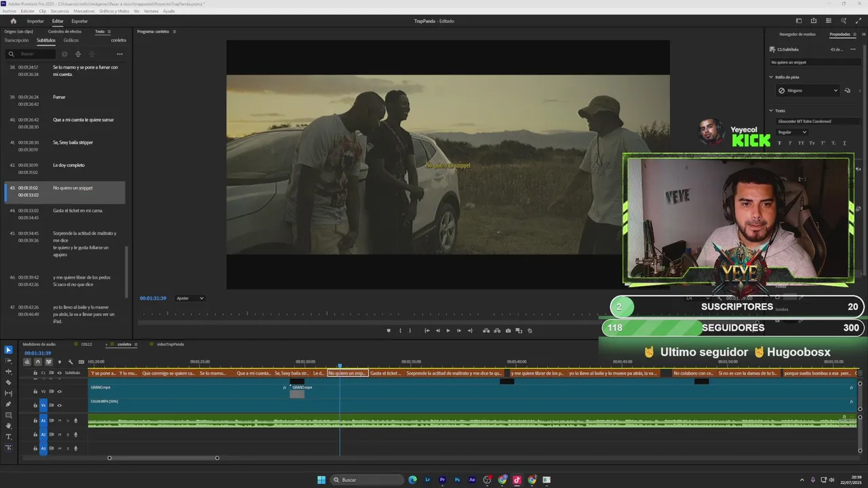Screen dimensions: 868x488
Task: Toggle Linked Selection in timeline
Action: [x=49, y=362]
